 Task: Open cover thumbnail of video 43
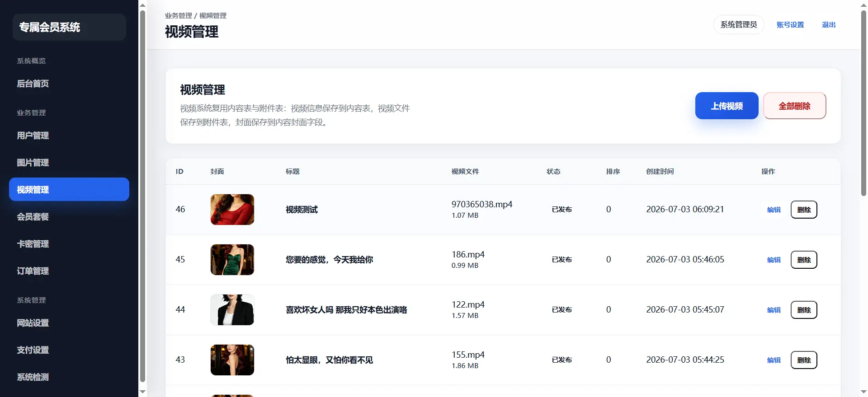coord(232,360)
